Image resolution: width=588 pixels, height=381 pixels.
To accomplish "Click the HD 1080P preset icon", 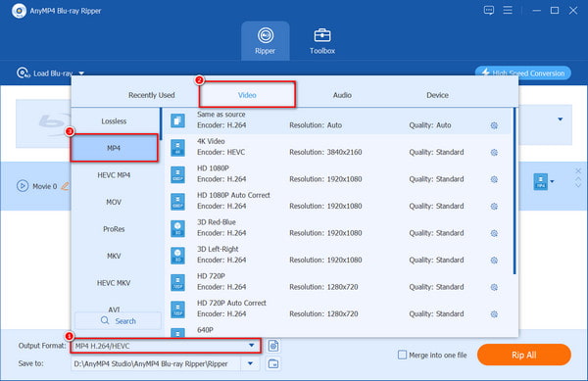I will pyautogui.click(x=177, y=174).
